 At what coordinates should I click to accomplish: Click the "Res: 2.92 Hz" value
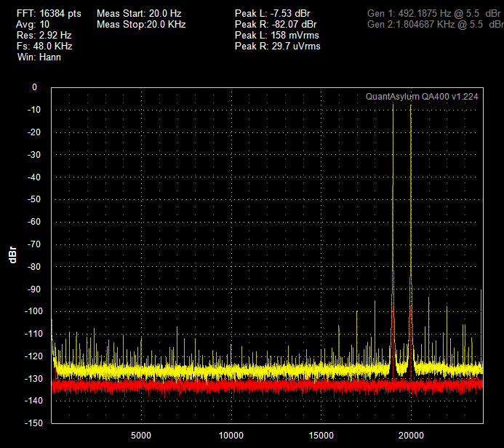(44, 36)
